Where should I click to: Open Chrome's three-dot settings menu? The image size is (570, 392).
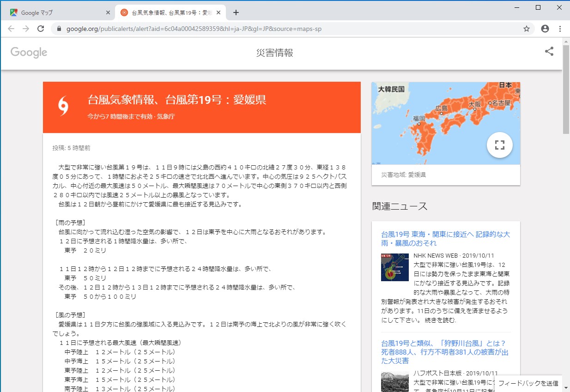point(560,28)
